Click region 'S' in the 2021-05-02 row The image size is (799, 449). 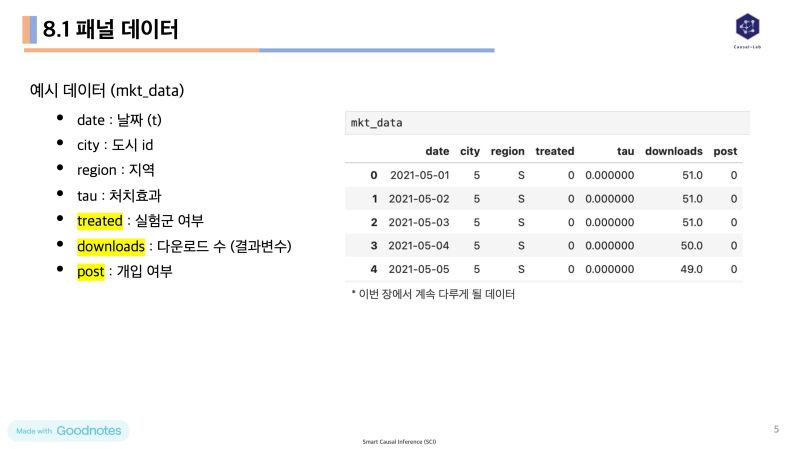point(521,199)
